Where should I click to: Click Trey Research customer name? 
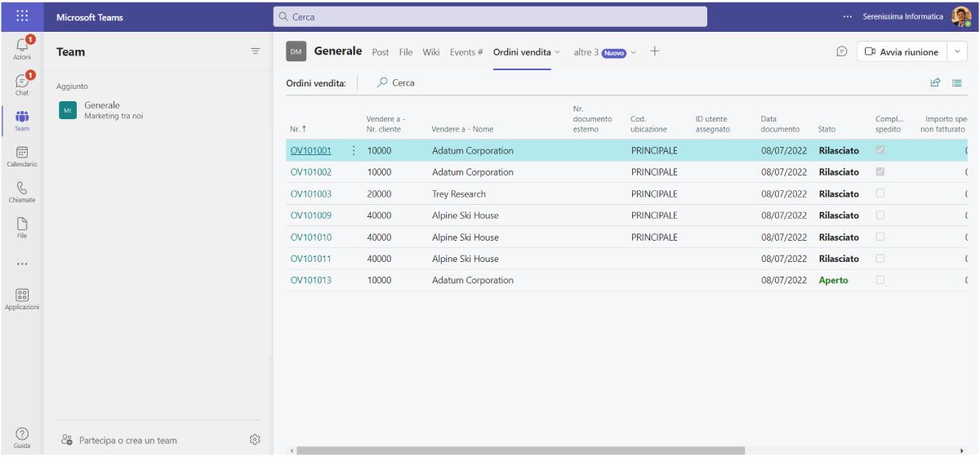click(459, 194)
